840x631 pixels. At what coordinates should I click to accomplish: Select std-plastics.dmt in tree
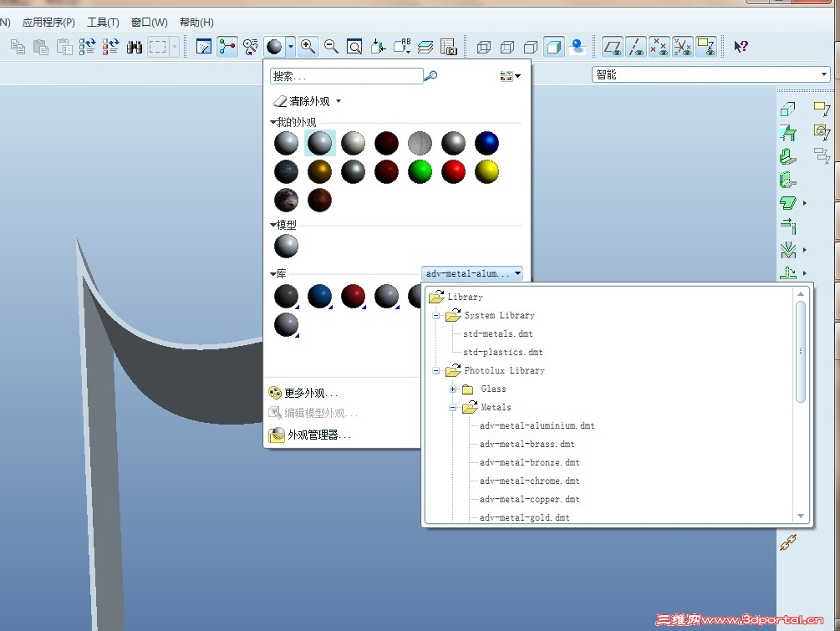tap(502, 352)
